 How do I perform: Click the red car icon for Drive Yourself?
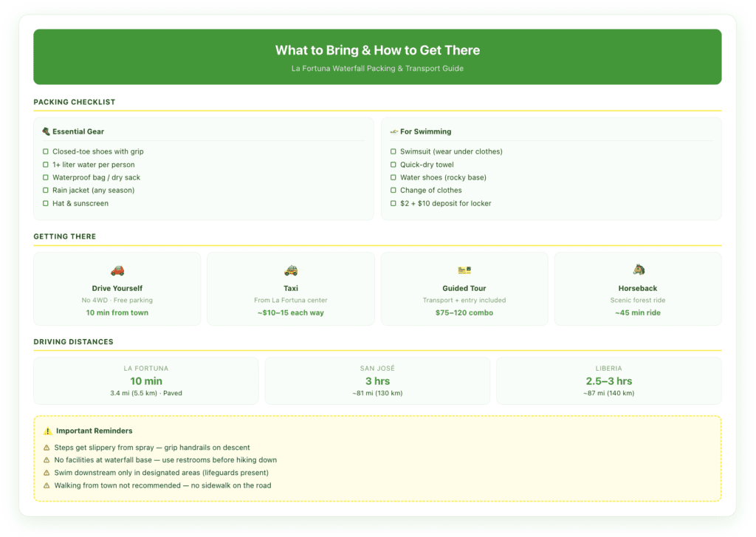(x=117, y=270)
